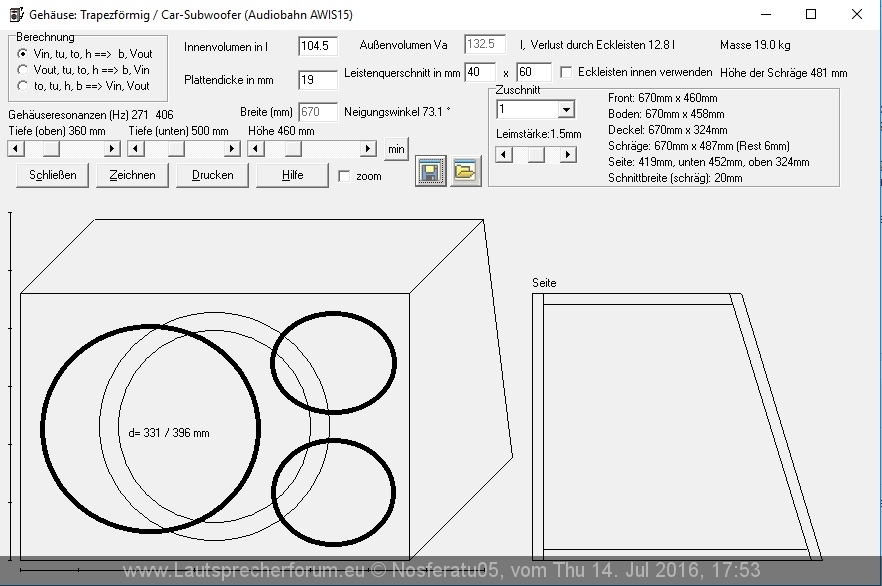
Task: Click the floppy disk save icon
Action: pyautogui.click(x=430, y=171)
